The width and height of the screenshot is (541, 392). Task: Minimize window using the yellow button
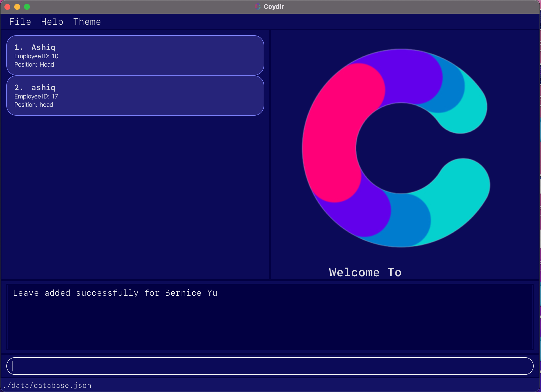tap(17, 7)
